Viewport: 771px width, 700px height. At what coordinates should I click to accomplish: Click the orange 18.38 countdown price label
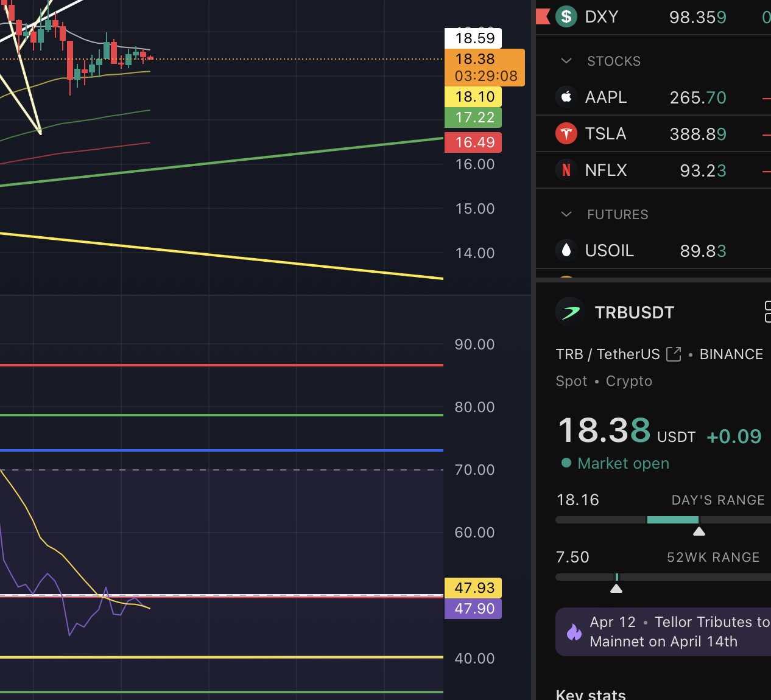pos(485,68)
